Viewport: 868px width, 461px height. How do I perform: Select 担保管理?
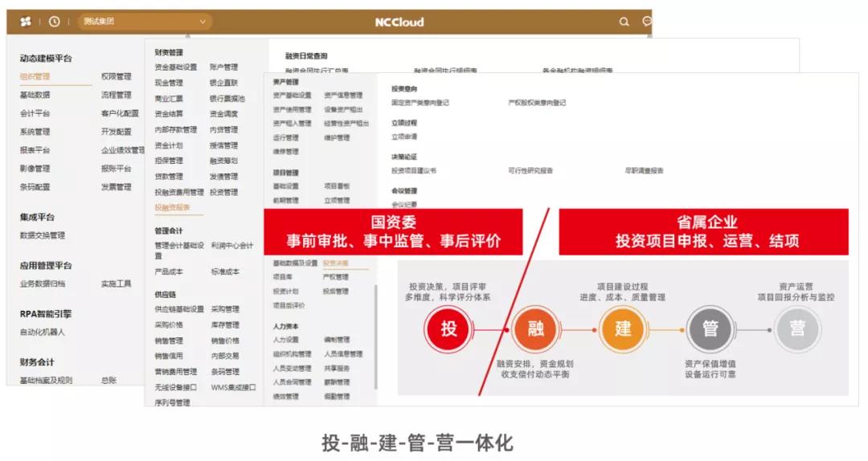[169, 161]
